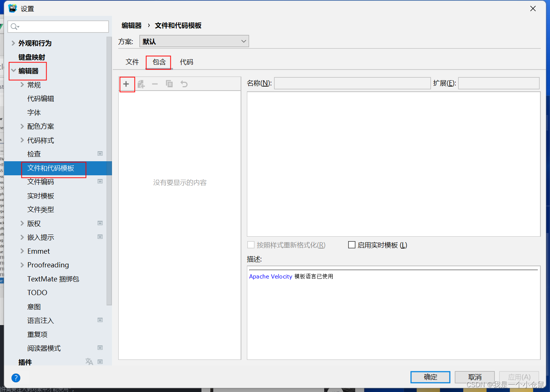Screen dimensions: 550x392
Task: Open the 方案 dropdown showing 默认
Action: click(x=243, y=41)
